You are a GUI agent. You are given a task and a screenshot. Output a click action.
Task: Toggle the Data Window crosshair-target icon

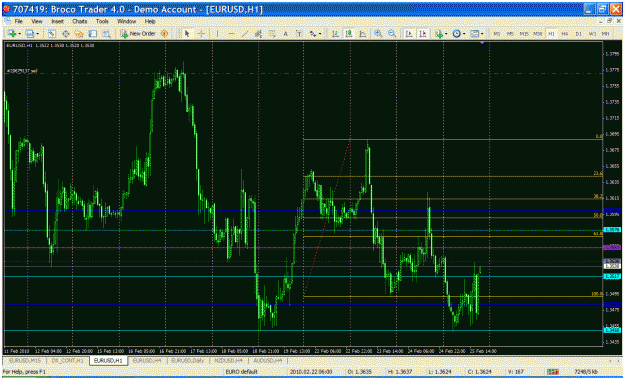tap(65, 34)
